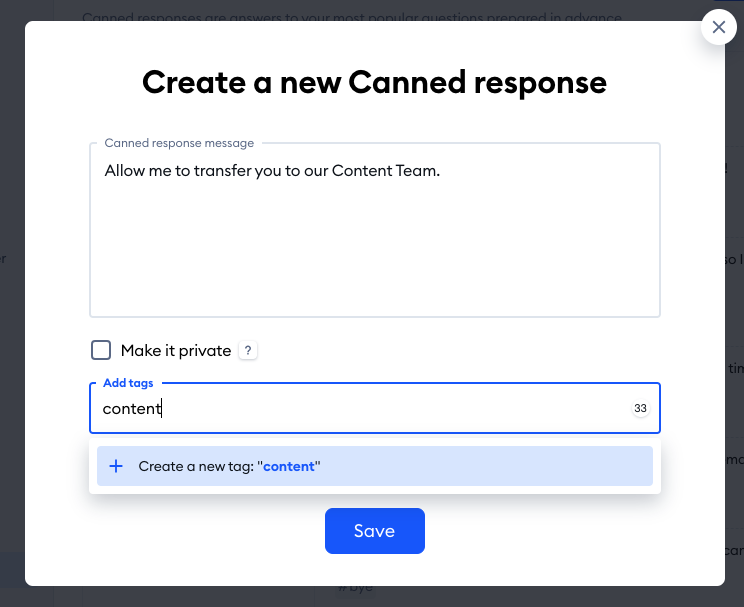Place cursor on typed "content" text in tags field
Screen dimensions: 744x607
(132, 409)
